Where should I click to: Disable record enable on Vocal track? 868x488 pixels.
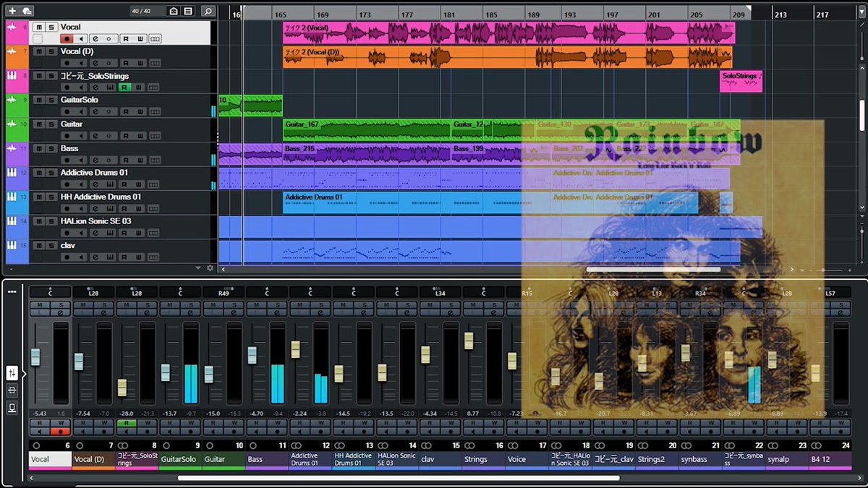67,38
